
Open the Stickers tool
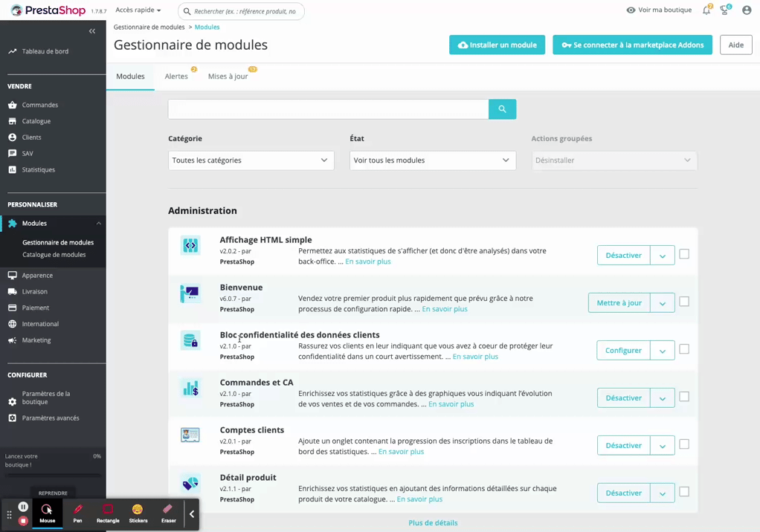pyautogui.click(x=138, y=513)
